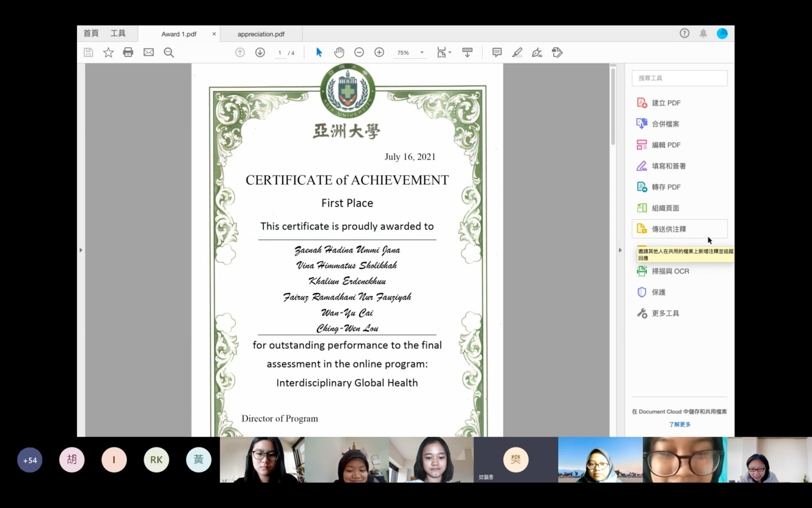Screen dimensions: 812x508
Task: Go to previous page arrow
Action: pos(240,52)
